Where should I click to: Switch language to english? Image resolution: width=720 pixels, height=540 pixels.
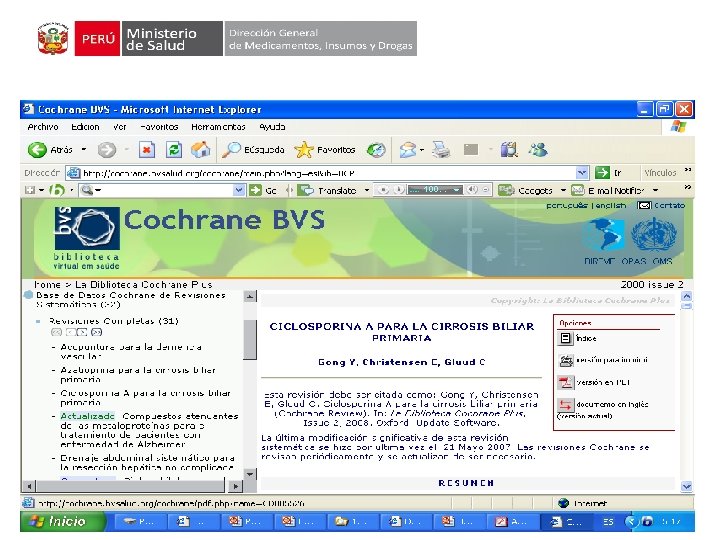611,206
